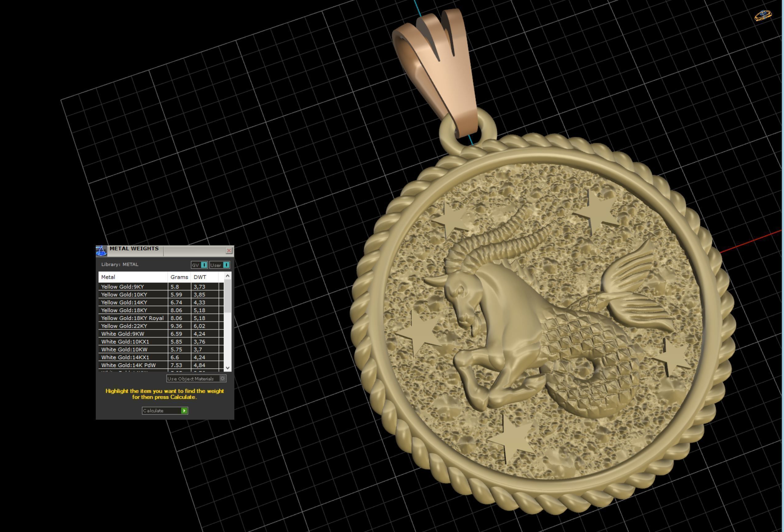This screenshot has width=784, height=532.
Task: Select the Yellow Gold:18KY Royal row
Action: 161,318
